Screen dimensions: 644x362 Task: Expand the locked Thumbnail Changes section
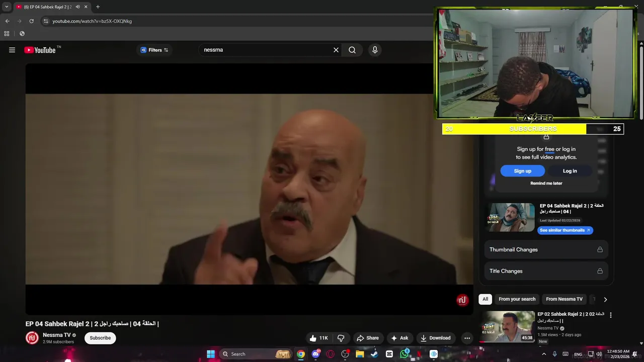[x=546, y=249]
